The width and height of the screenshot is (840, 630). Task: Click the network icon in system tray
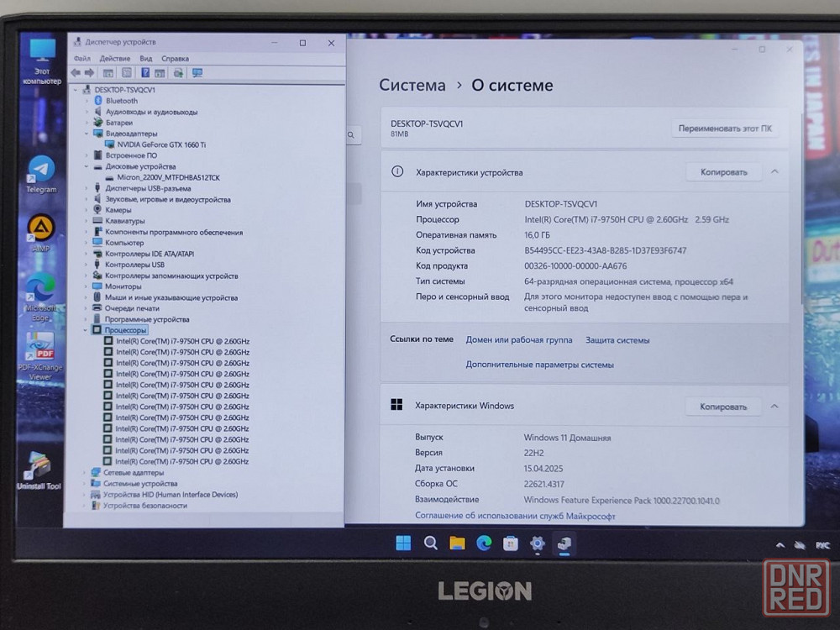point(800,545)
